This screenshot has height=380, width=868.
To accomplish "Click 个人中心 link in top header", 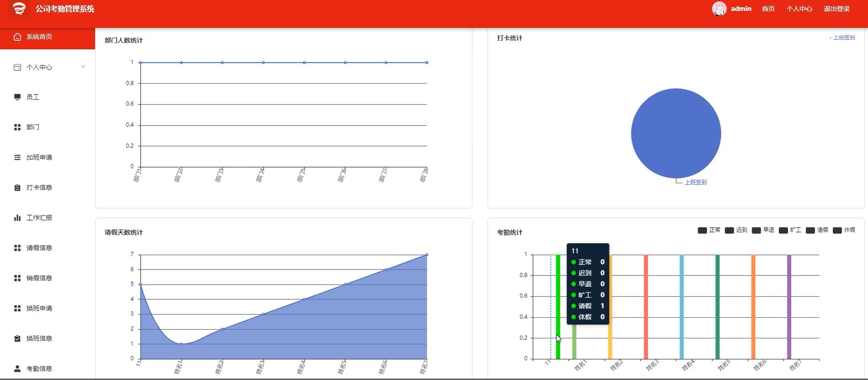I will tap(799, 9).
